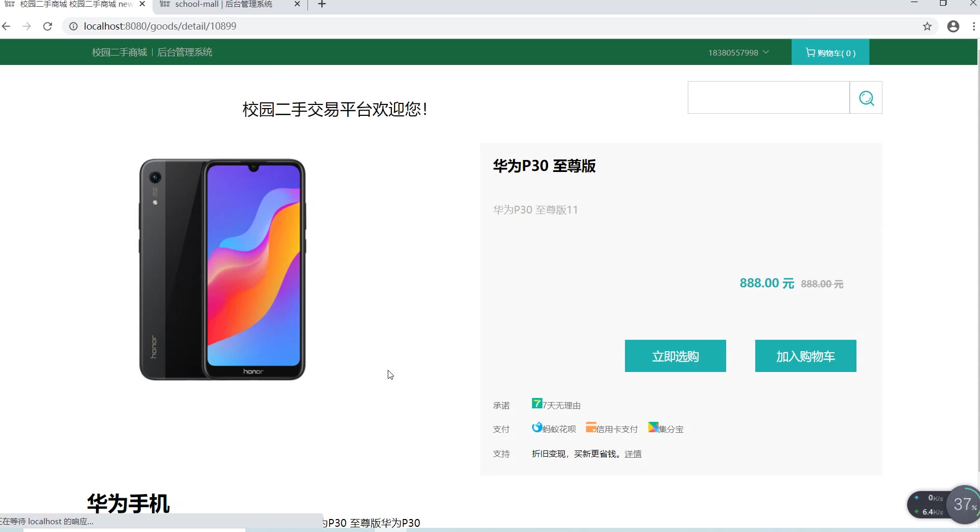Click the green 888.00 元 price
Screen dimensions: 980x532
(767, 283)
